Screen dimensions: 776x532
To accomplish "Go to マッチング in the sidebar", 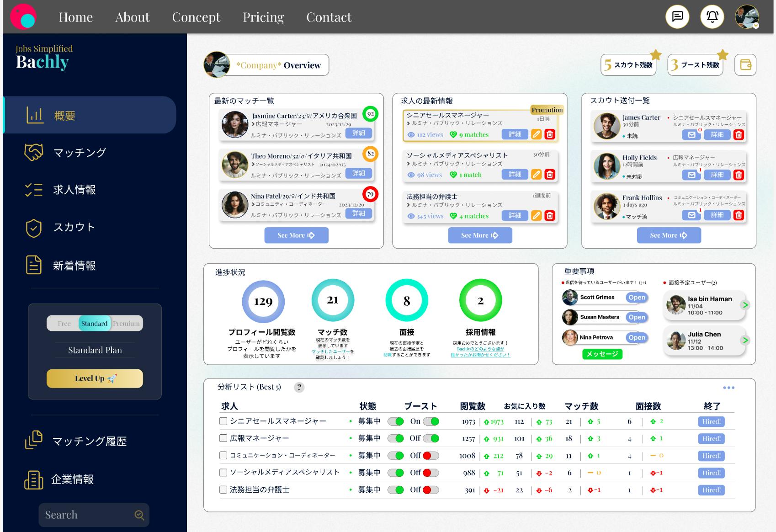I will tap(80, 153).
